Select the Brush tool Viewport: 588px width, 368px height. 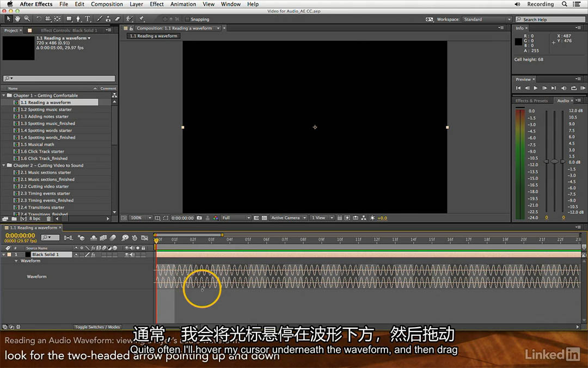[100, 19]
